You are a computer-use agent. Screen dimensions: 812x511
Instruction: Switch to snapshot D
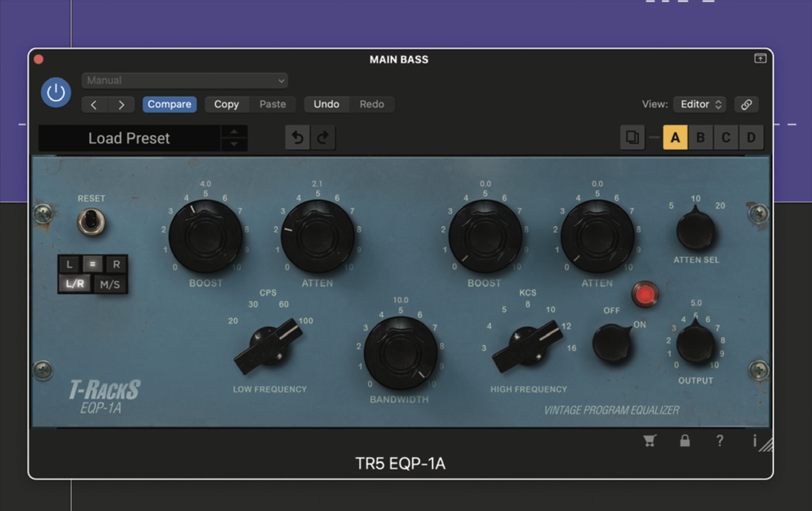[x=751, y=137]
